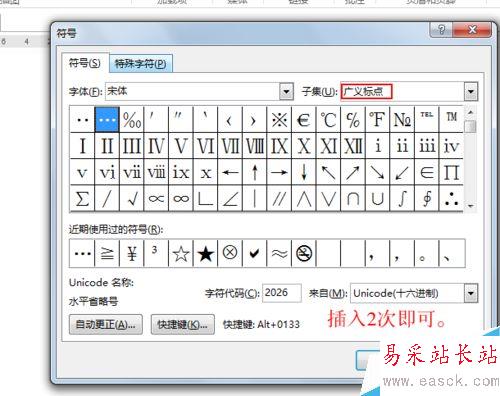Screen dimensions: 500x396
Task: Select recently used approximately ≈ symbol
Action: pyautogui.click(x=279, y=253)
